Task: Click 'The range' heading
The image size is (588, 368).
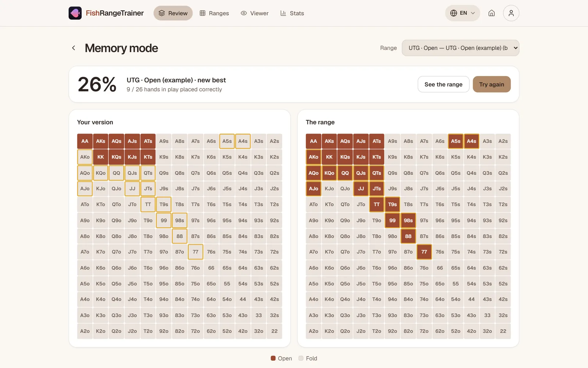Action: pyautogui.click(x=320, y=122)
